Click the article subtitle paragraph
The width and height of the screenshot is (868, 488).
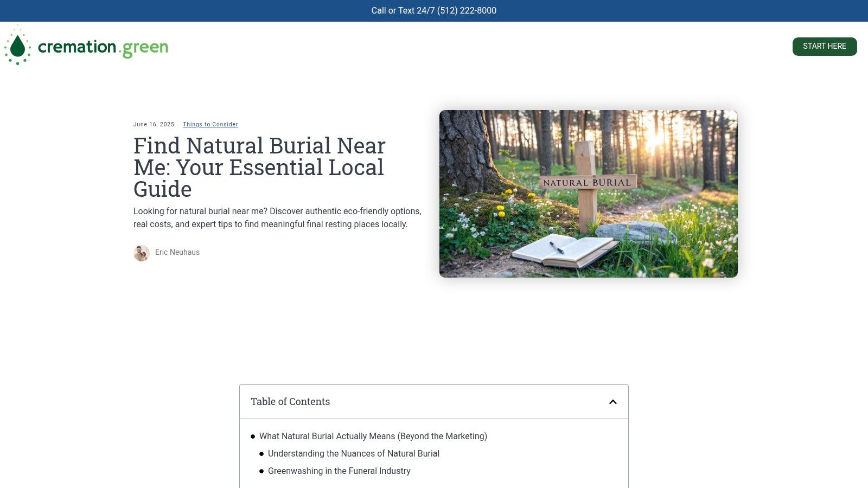click(x=277, y=217)
